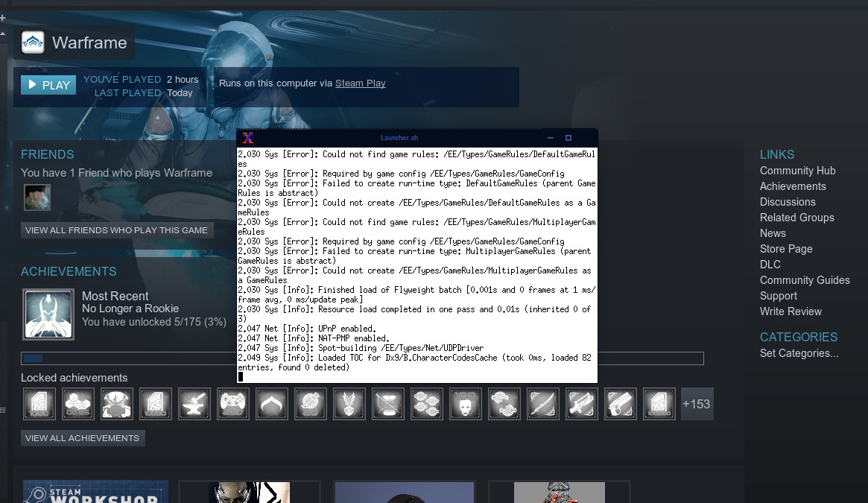This screenshot has height=503, width=868.
Task: Click the 'NAT-PMP enabled.' terminal line
Action: 314,338
